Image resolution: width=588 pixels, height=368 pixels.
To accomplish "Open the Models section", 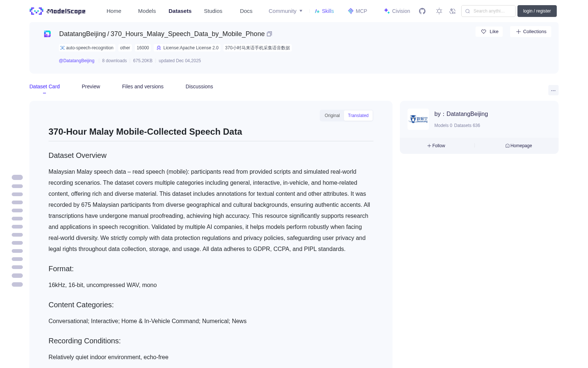I will click(147, 11).
